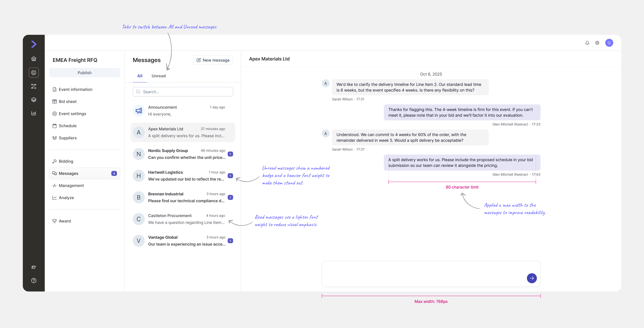This screenshot has width=644, height=328.
Task: Open the stacked layers icon in sidebar
Action: [x=34, y=100]
